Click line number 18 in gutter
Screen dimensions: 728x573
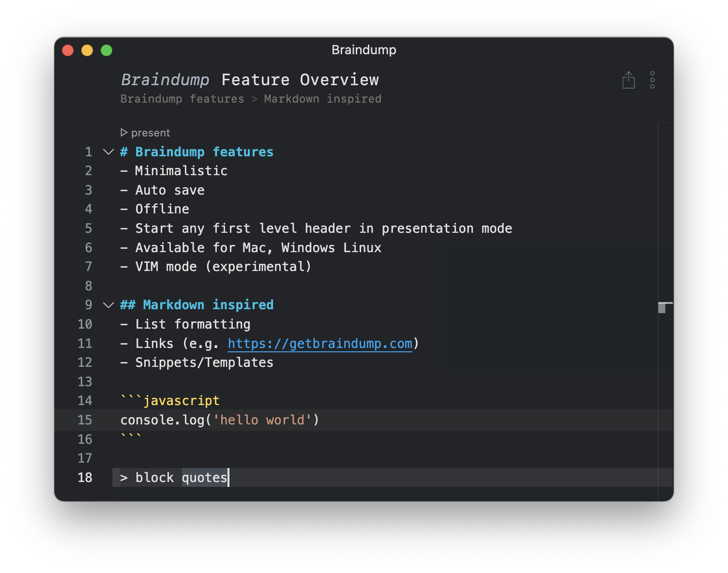(85, 478)
